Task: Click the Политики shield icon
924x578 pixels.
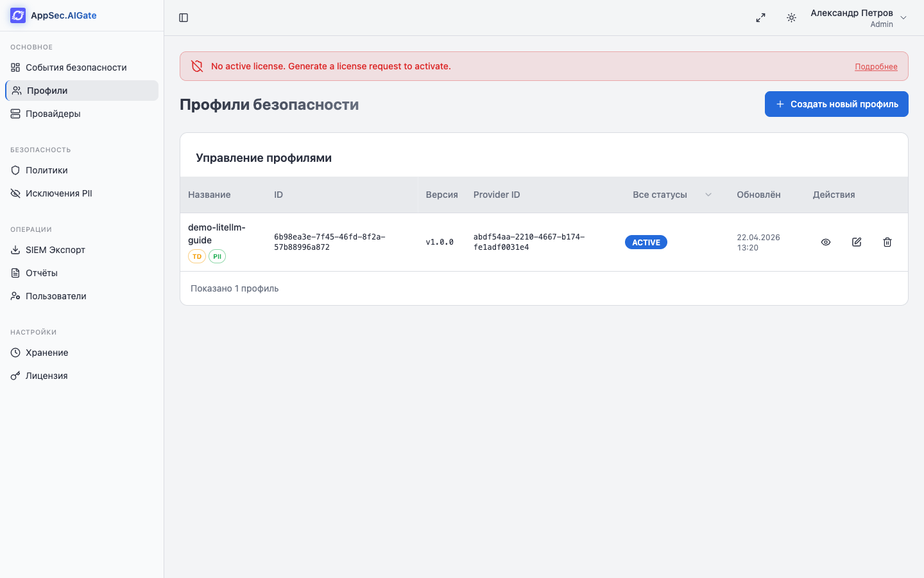Action: click(15, 170)
